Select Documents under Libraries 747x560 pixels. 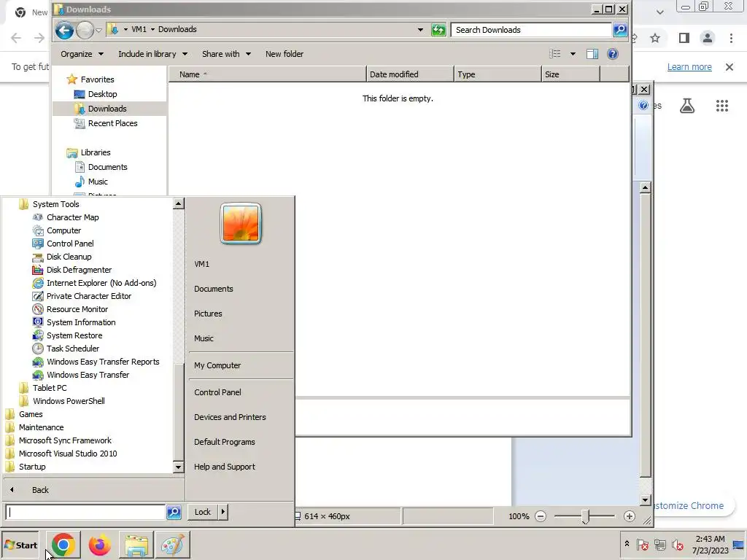click(107, 167)
